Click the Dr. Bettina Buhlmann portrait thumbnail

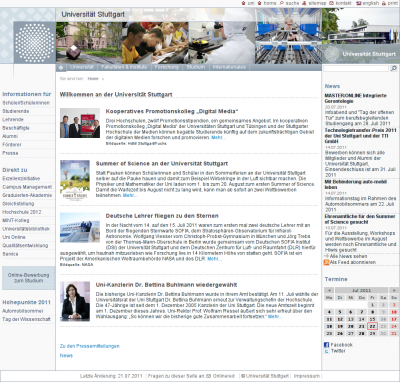(75, 302)
